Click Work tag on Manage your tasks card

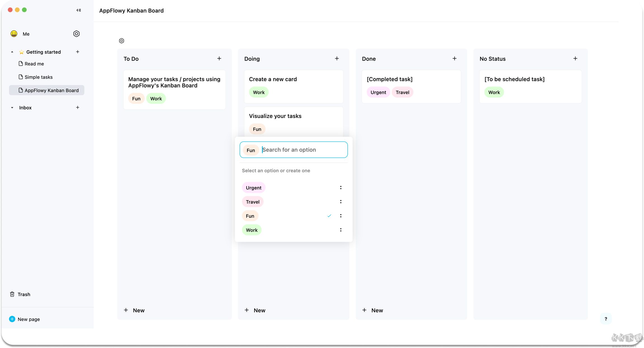[156, 99]
